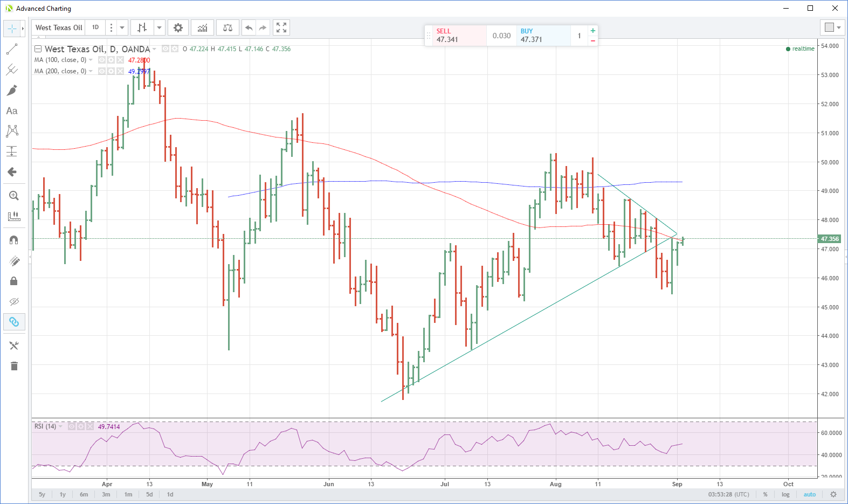Decrease order quantity with minus

pos(593,41)
